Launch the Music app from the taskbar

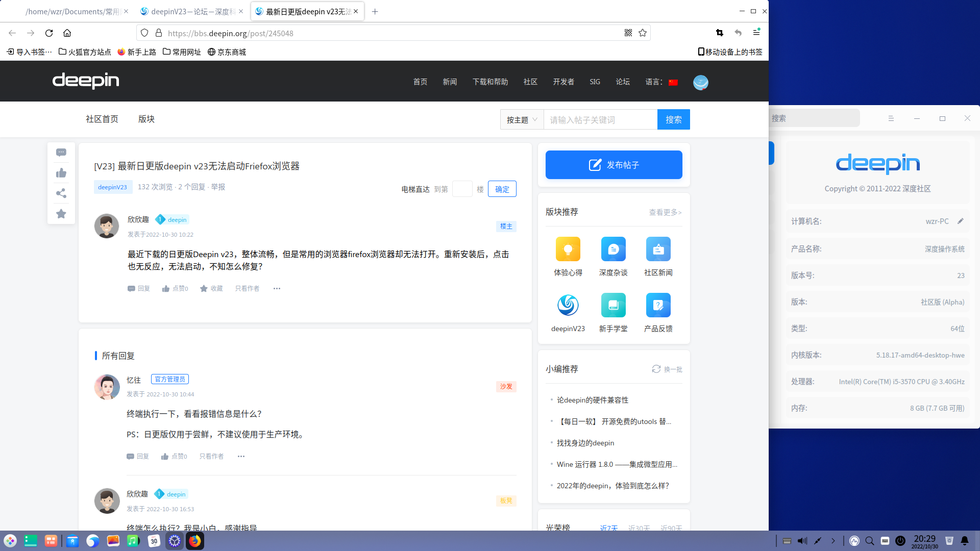[x=133, y=540]
